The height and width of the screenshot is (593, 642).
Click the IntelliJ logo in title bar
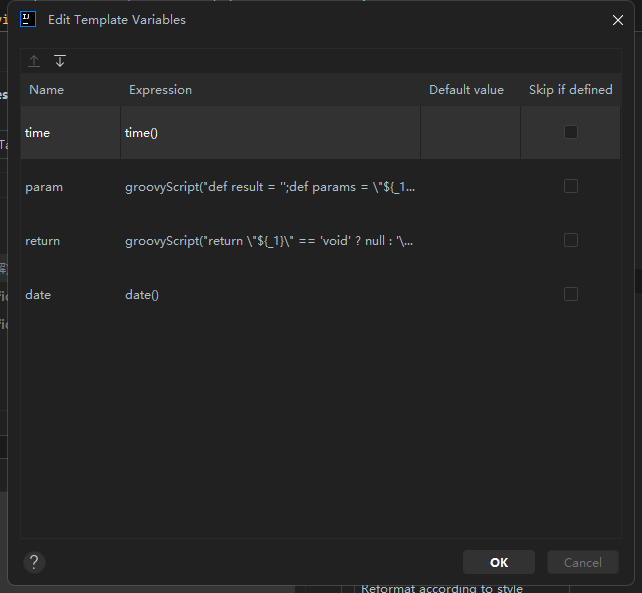point(28,19)
